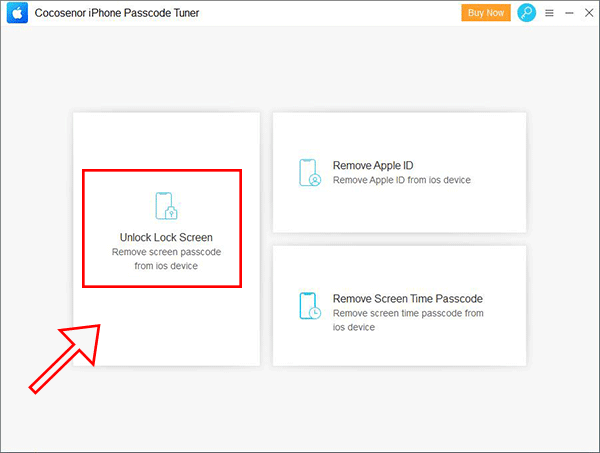The image size is (600, 453).
Task: Click "Remove Apple ID from ios device" text
Action: 402,180
